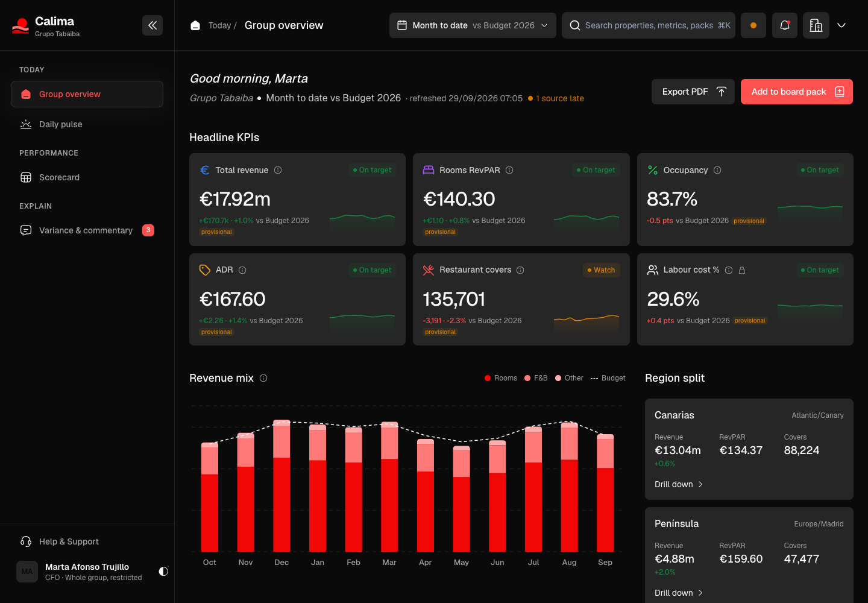Open the property building selector icon
The image size is (868, 603).
[x=816, y=25]
